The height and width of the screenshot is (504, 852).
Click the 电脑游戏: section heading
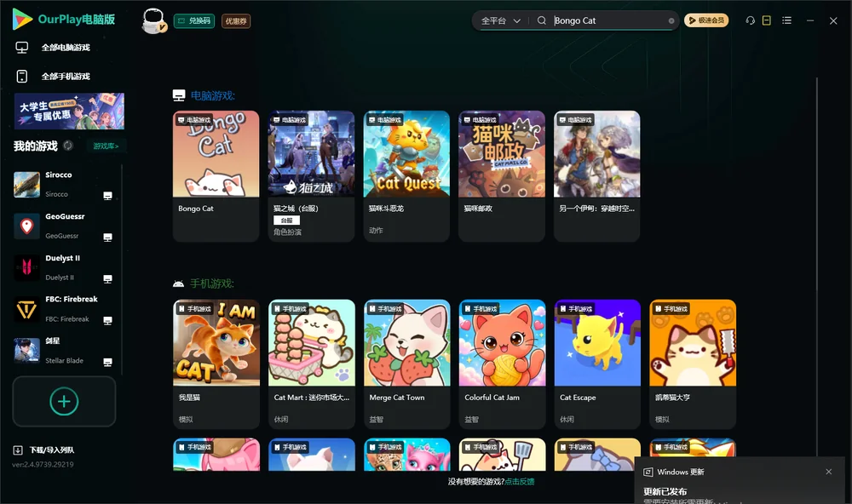212,95
